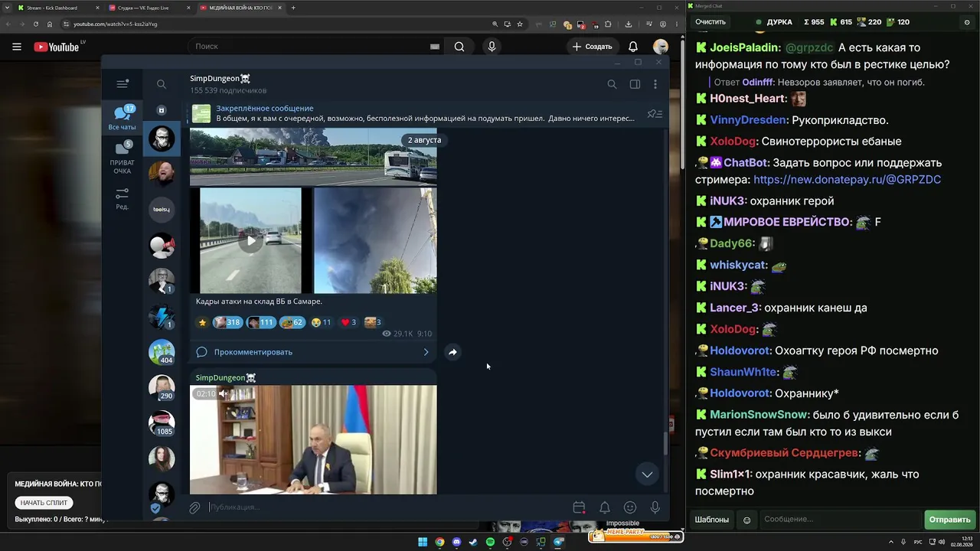Record a voice message with the microphone
Screen dimensions: 980x551
coord(655,507)
